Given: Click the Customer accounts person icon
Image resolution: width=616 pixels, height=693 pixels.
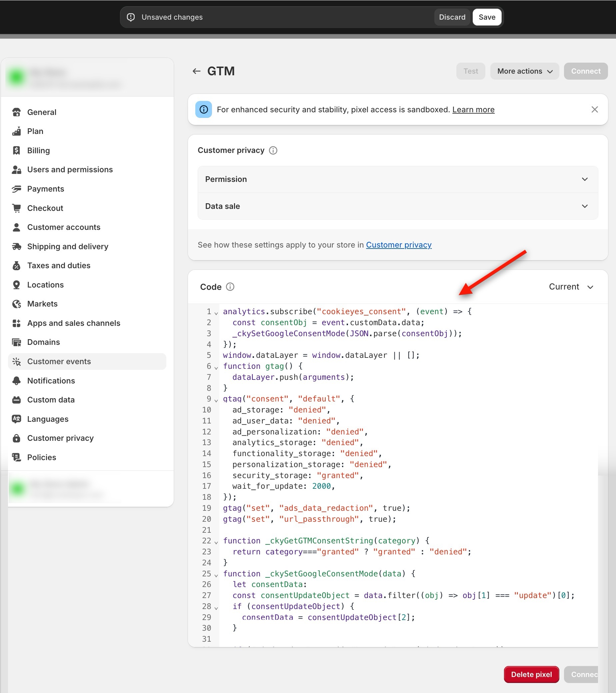Looking at the screenshot, I should point(16,227).
